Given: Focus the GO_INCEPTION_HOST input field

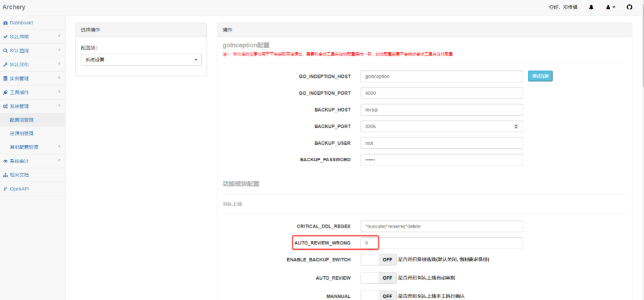Looking at the screenshot, I should [442, 77].
